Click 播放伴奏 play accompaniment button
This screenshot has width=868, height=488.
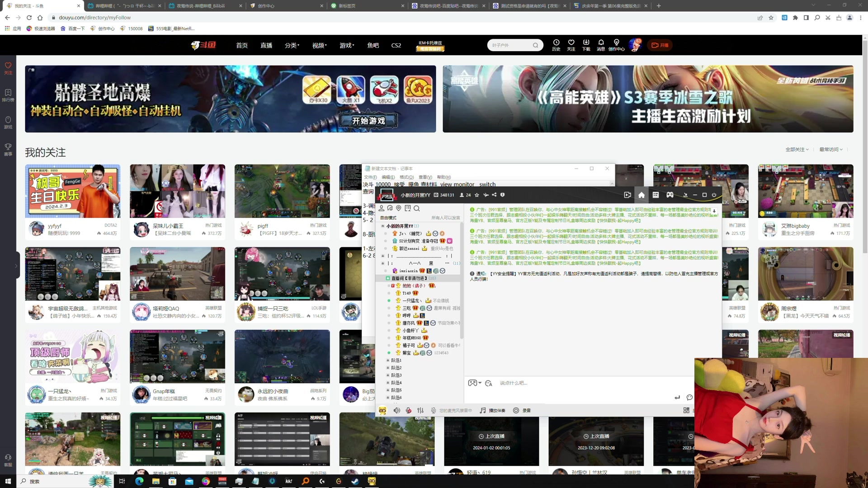click(x=492, y=410)
